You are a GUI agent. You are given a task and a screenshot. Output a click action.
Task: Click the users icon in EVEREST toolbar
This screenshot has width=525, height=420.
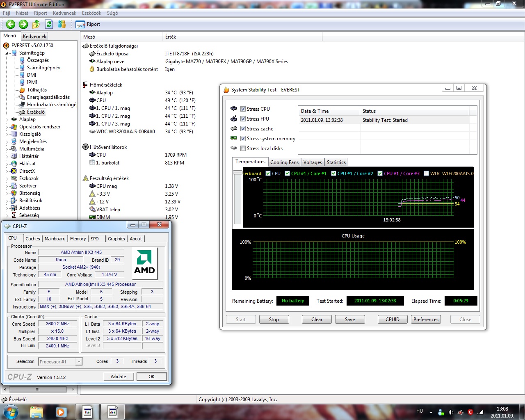tap(62, 24)
